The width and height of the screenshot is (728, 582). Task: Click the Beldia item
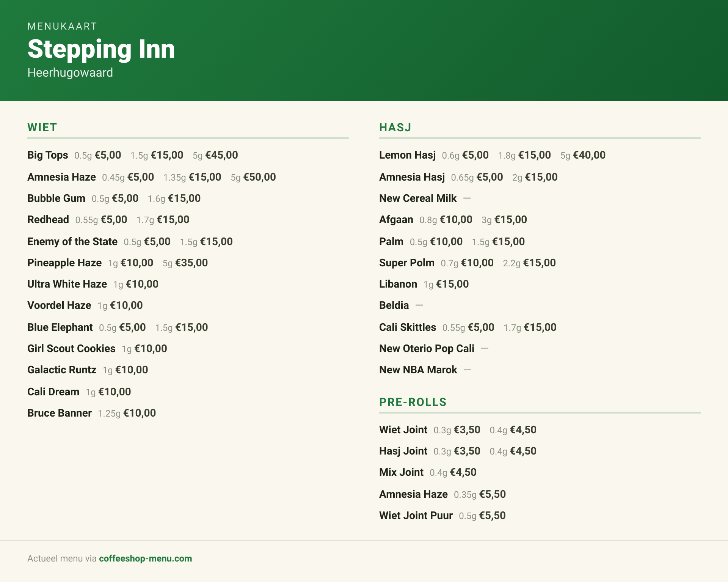[394, 305]
